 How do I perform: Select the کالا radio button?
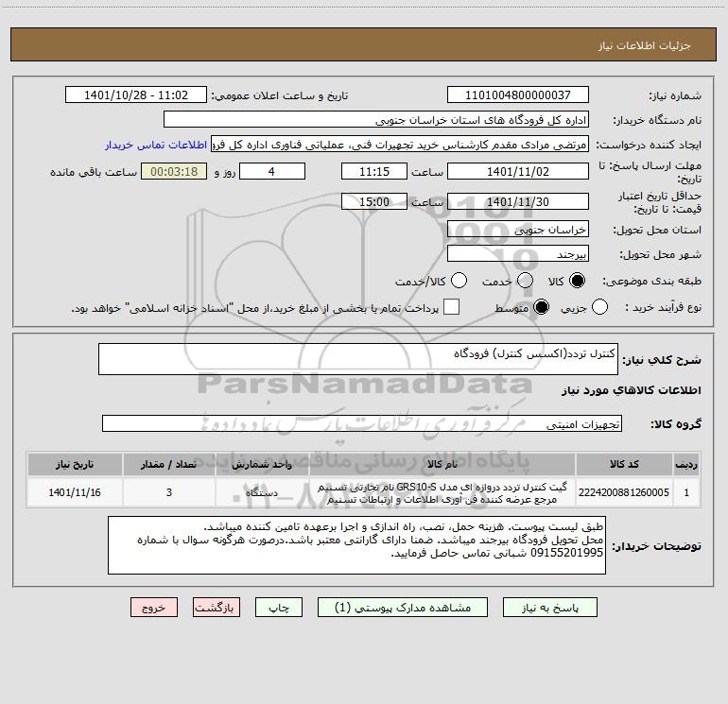(x=577, y=281)
